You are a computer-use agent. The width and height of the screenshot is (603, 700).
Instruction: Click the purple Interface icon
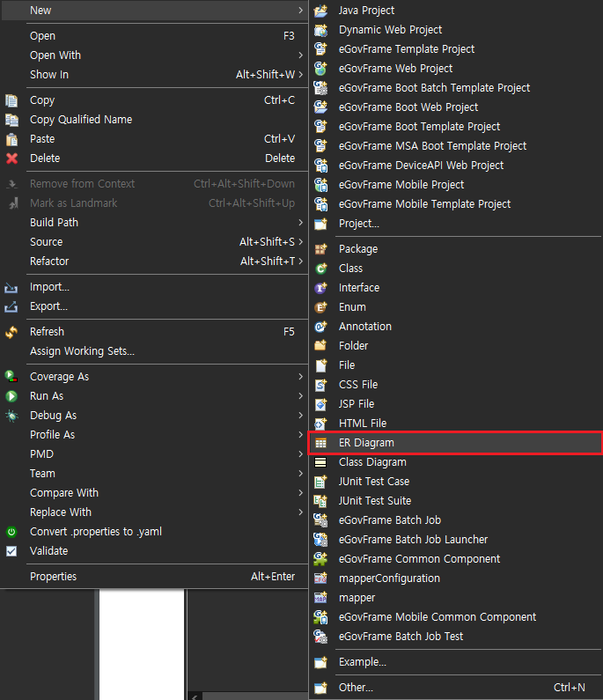pyautogui.click(x=320, y=288)
